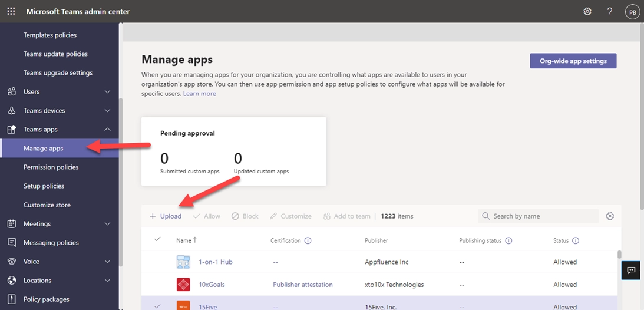This screenshot has height=310, width=644.
Task: Click the Teams devices bell icon
Action: point(12,110)
